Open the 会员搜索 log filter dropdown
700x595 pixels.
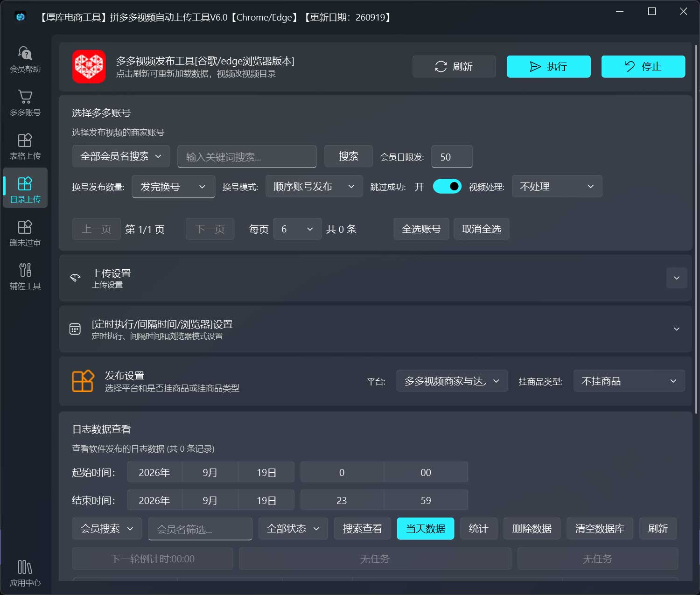pos(107,529)
